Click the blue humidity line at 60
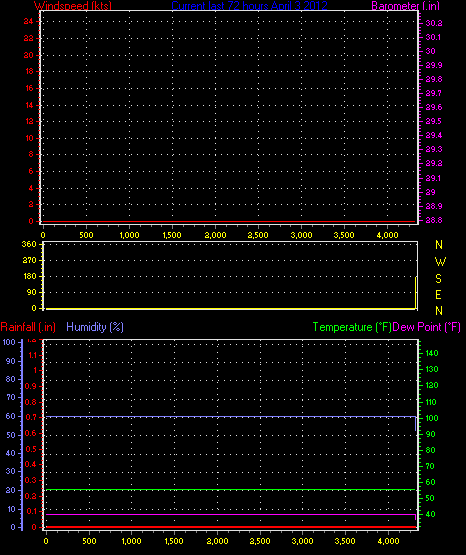The width and height of the screenshot is (466, 555). coord(230,417)
